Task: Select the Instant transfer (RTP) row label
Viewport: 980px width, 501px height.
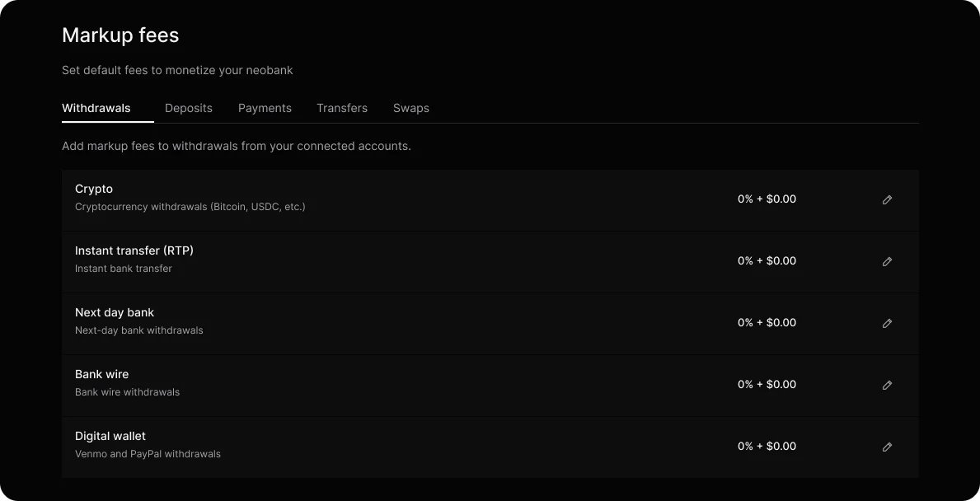Action: (x=134, y=250)
